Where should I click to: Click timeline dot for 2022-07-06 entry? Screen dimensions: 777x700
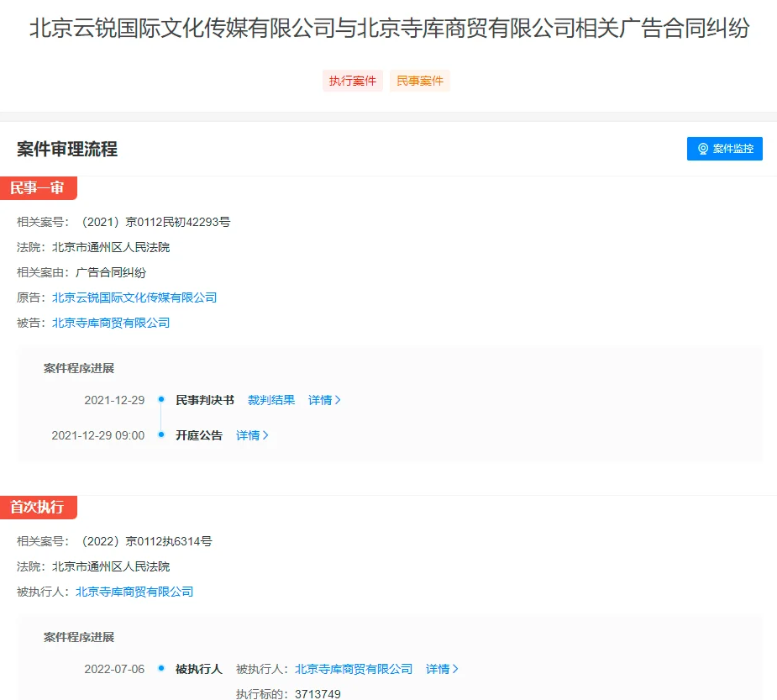160,669
